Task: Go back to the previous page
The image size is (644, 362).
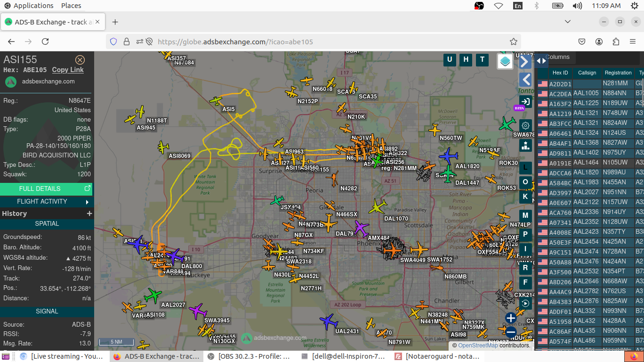Action: coord(11,41)
